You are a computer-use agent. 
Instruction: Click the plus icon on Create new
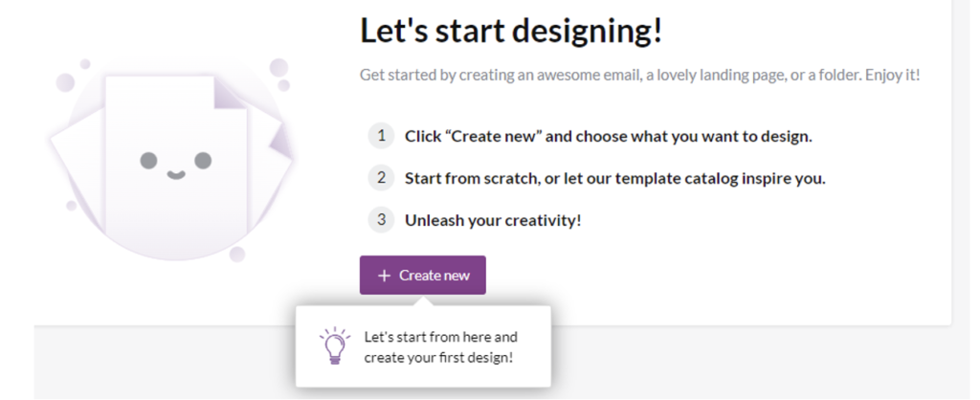384,276
